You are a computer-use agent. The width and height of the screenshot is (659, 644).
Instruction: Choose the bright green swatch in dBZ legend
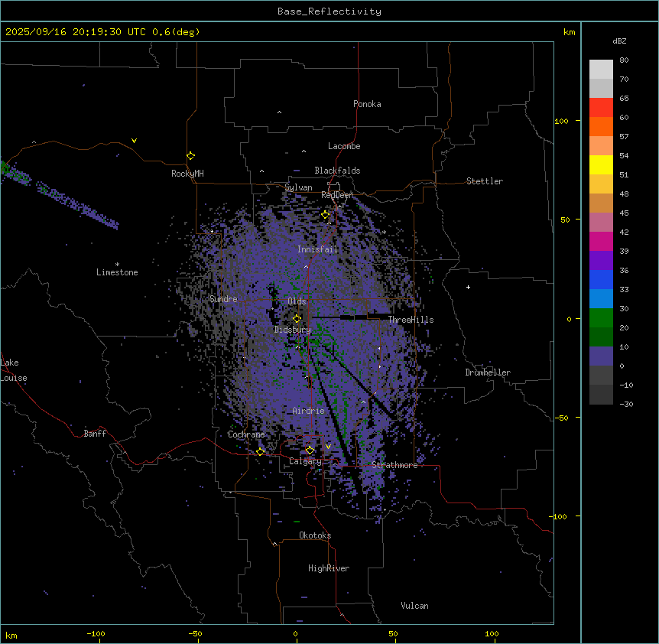601,317
